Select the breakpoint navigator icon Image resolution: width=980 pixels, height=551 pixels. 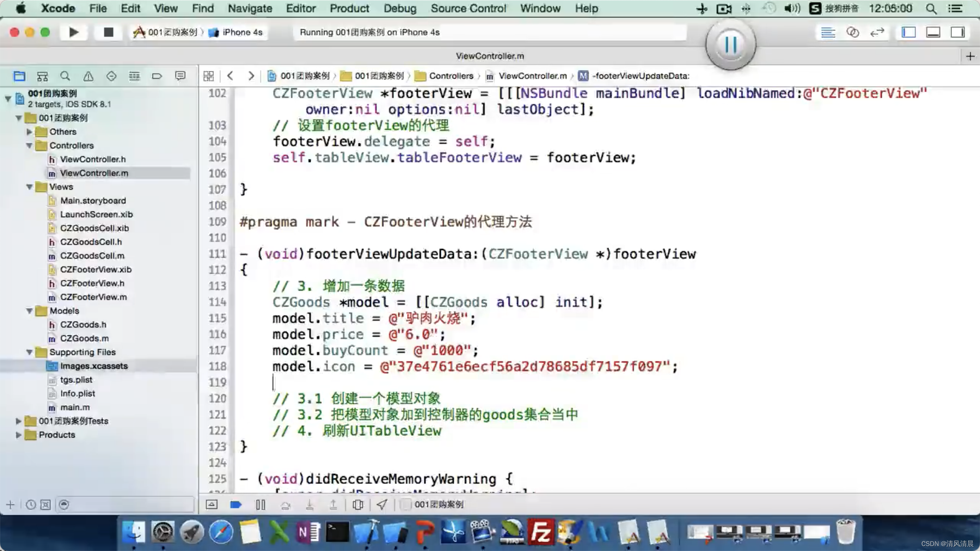(157, 75)
